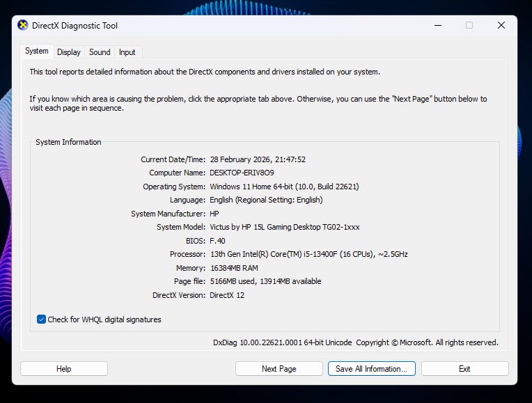The height and width of the screenshot is (403, 532).
Task: Open the Sound tab
Action: coord(100,52)
